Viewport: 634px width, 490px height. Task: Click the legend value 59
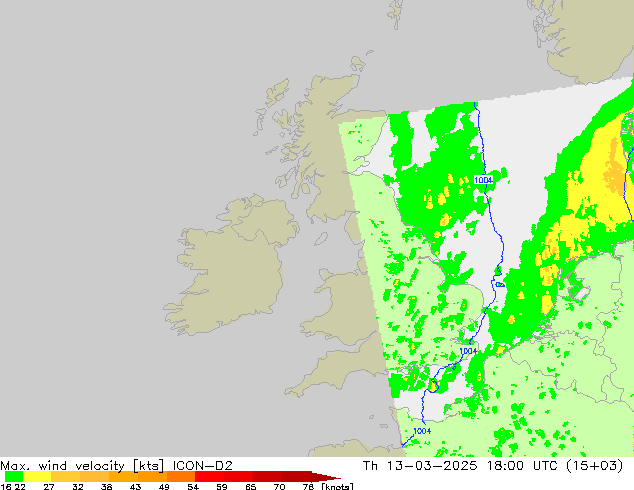(222, 486)
